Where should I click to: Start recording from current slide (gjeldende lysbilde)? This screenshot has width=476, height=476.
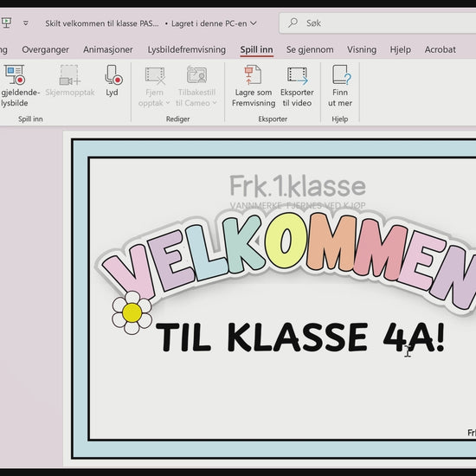(15, 75)
